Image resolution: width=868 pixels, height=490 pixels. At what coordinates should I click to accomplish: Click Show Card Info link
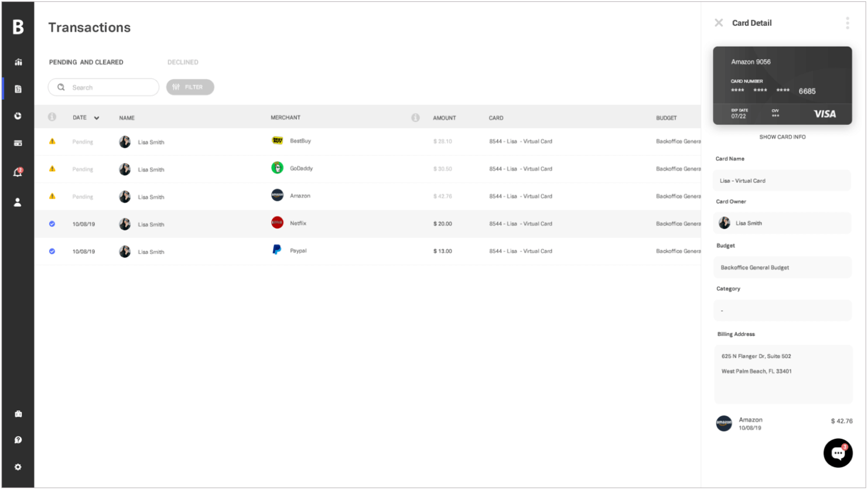pyautogui.click(x=782, y=137)
